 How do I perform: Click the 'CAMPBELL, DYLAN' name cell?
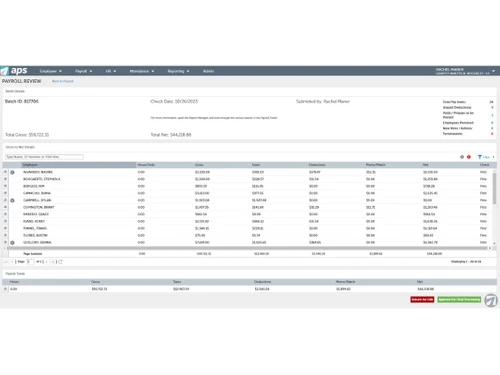37,200
